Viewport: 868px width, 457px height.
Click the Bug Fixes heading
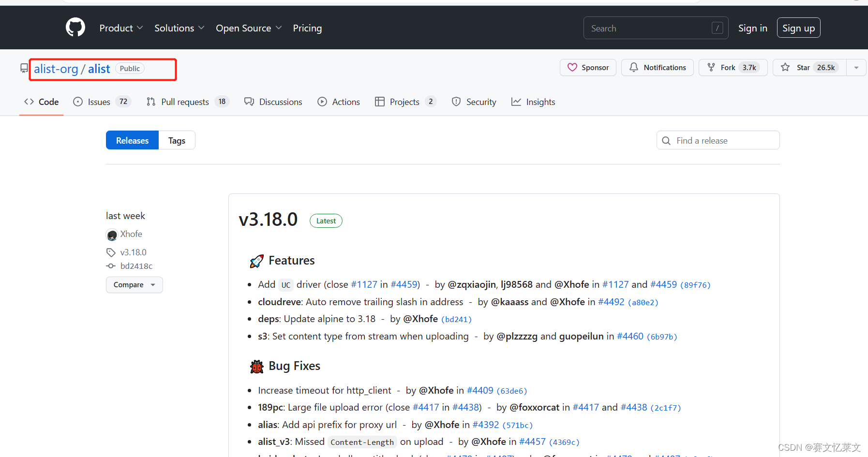point(294,366)
